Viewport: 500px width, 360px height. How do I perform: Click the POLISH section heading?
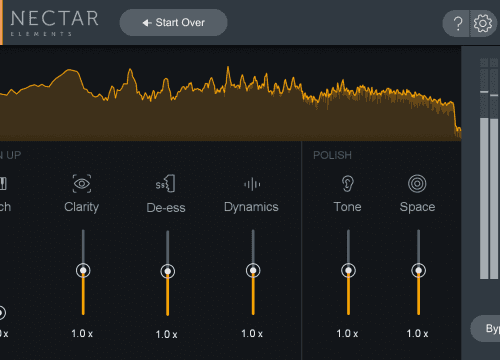(x=332, y=155)
